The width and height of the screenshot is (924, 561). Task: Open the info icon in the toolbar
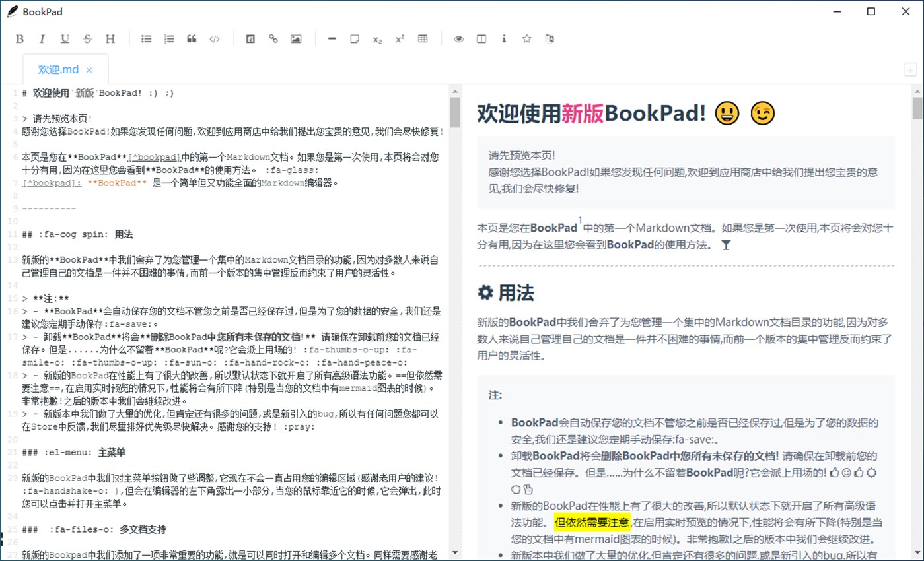(504, 39)
